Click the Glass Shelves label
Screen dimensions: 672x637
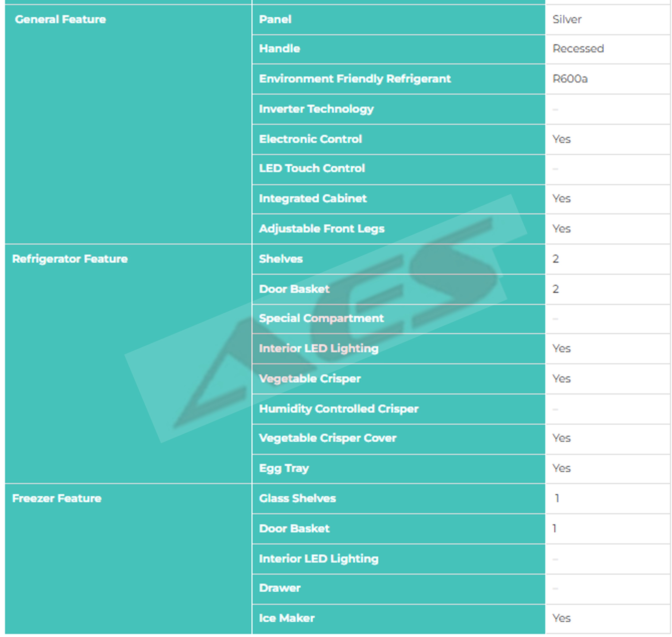(x=297, y=498)
